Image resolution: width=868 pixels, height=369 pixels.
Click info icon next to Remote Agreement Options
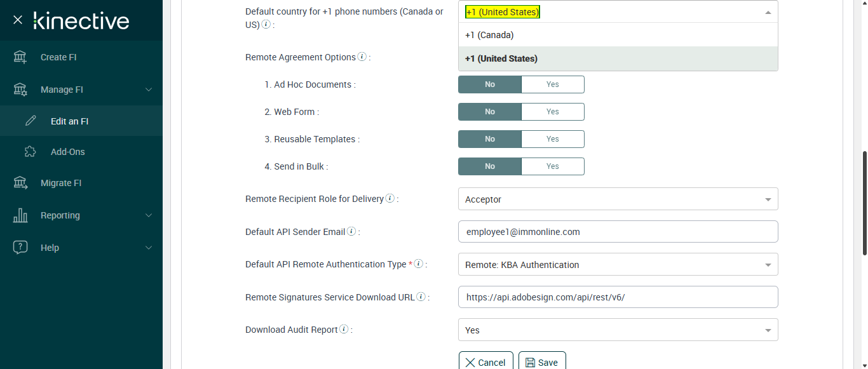point(362,57)
